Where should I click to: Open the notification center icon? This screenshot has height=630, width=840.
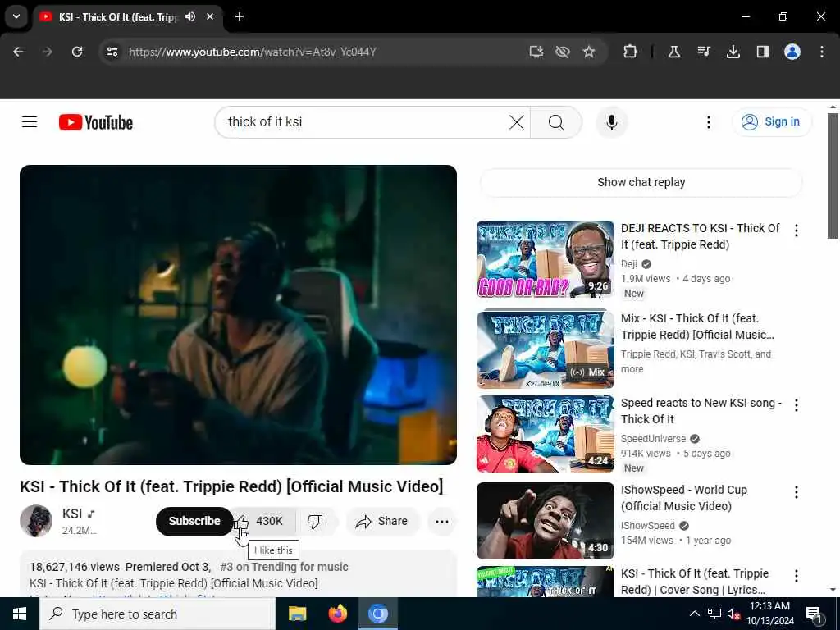814,615
